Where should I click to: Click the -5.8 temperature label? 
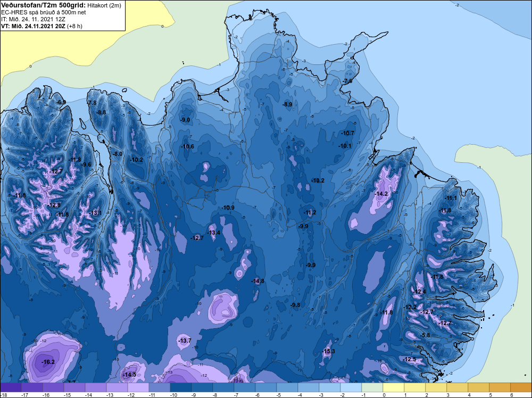pyautogui.click(x=425, y=335)
